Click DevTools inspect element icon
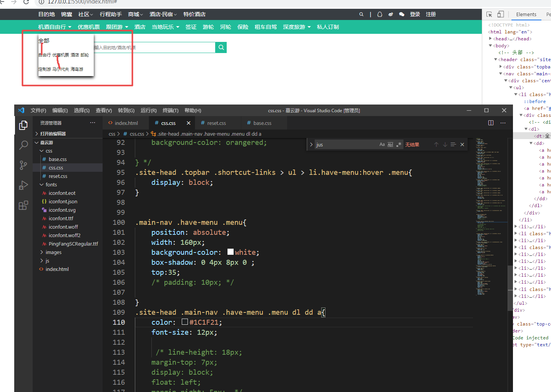This screenshot has width=551, height=392. [489, 14]
